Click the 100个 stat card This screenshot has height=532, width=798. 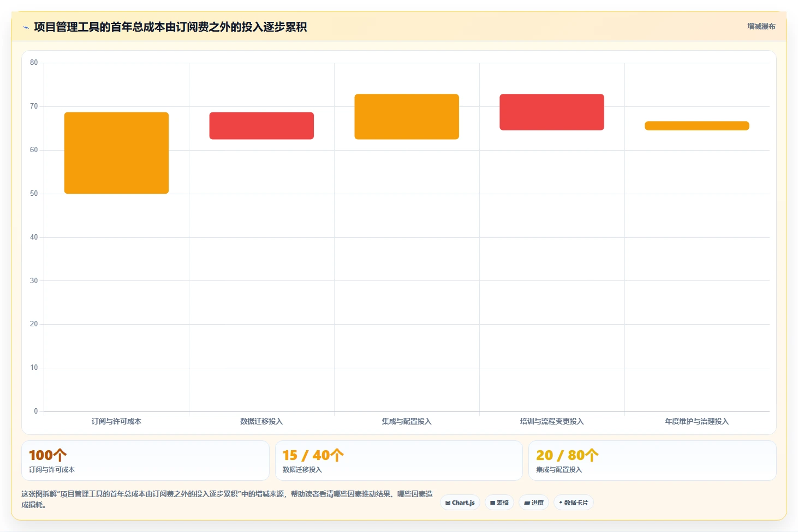pyautogui.click(x=145, y=461)
